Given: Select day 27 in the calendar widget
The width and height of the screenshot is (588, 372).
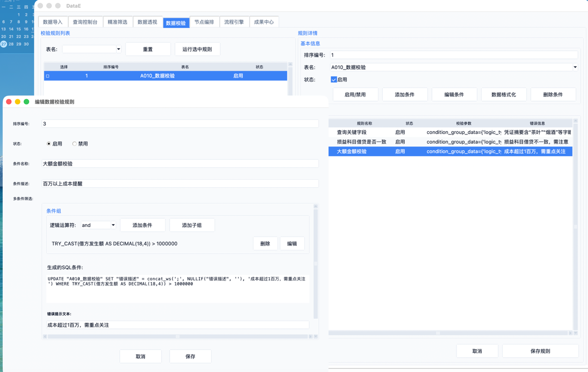Looking at the screenshot, I should [x=3, y=44].
